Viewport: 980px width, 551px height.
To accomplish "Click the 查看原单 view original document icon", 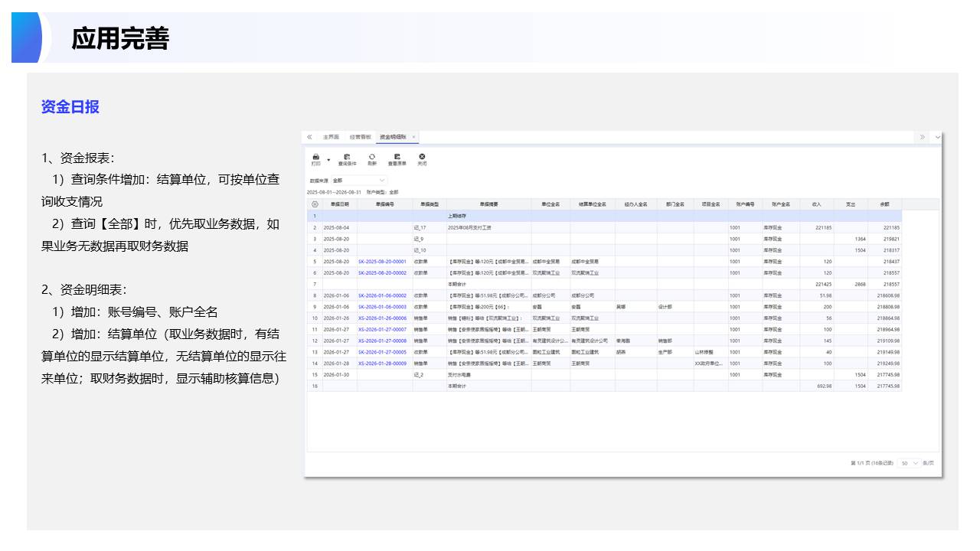I will click(x=397, y=158).
